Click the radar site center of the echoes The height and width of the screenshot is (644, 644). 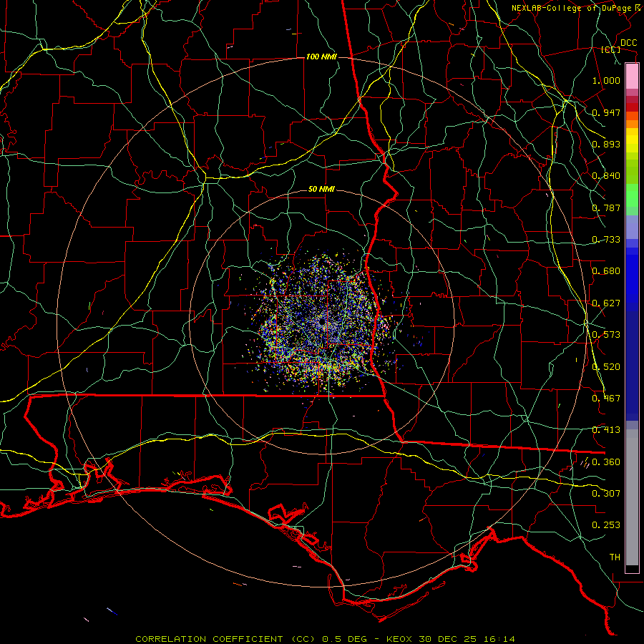pyautogui.click(x=321, y=323)
